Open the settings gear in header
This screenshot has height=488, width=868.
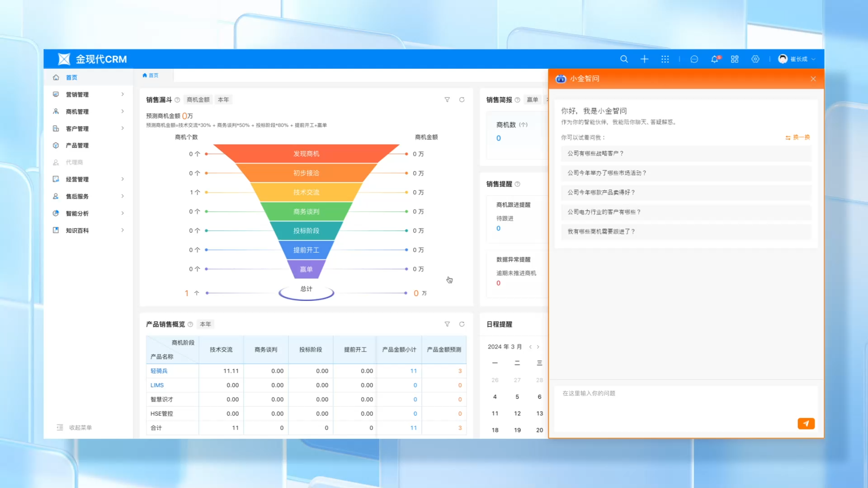[755, 59]
